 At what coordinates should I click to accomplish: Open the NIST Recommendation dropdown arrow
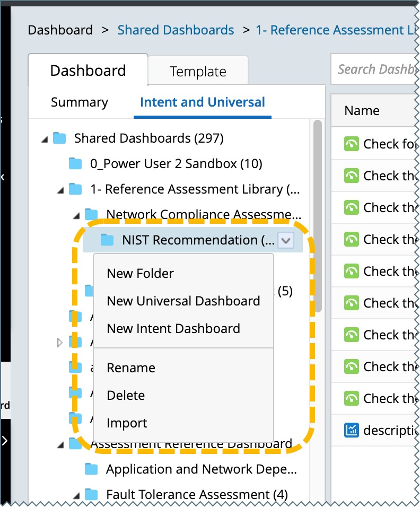click(x=286, y=241)
